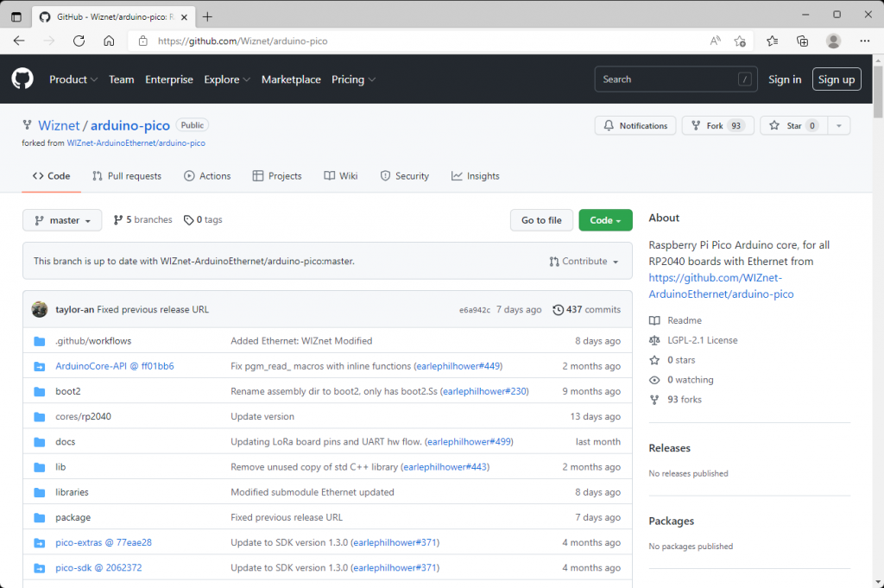
Task: Open the Favorites list icon
Action: coord(773,41)
